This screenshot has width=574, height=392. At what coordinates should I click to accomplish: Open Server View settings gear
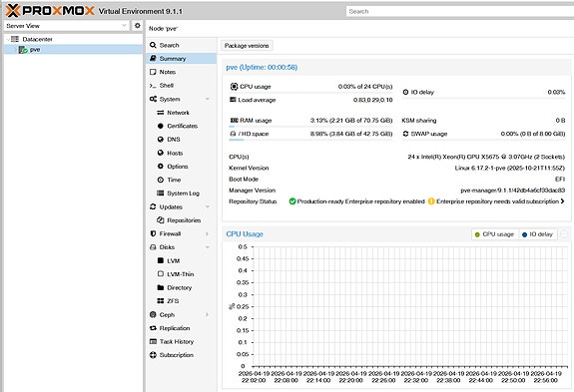(x=138, y=26)
